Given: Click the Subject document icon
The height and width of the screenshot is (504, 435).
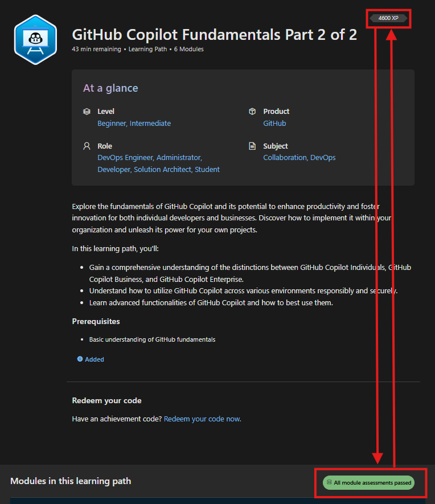Looking at the screenshot, I should click(x=252, y=146).
